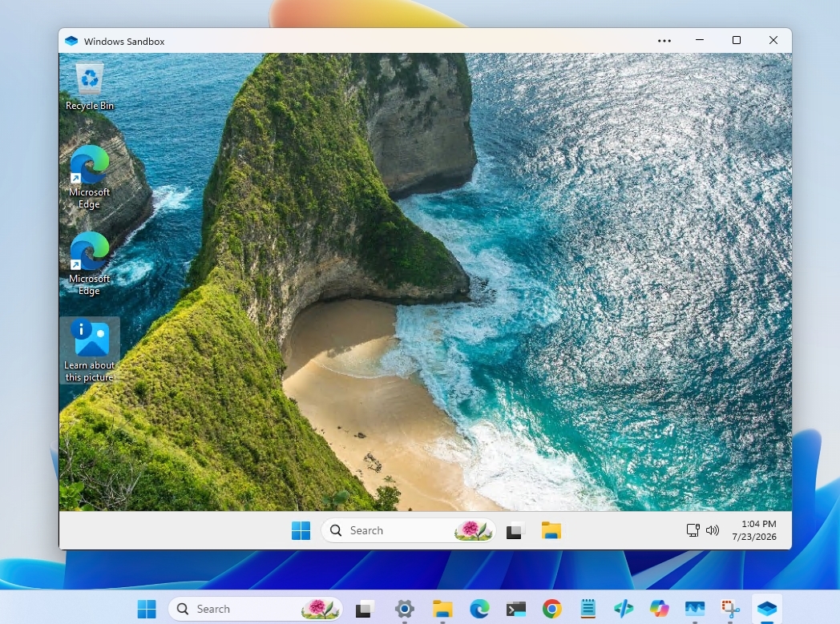The height and width of the screenshot is (624, 840).
Task: Click the flower highlight in host search
Action: point(321,609)
